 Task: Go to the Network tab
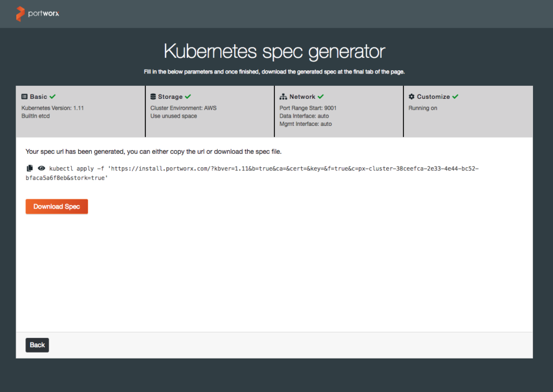click(x=302, y=97)
